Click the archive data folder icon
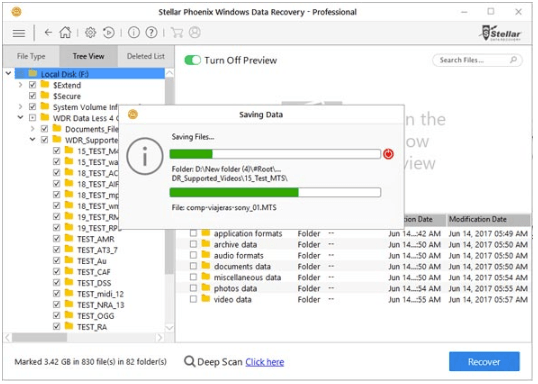The width and height of the screenshot is (538, 384). click(x=206, y=244)
